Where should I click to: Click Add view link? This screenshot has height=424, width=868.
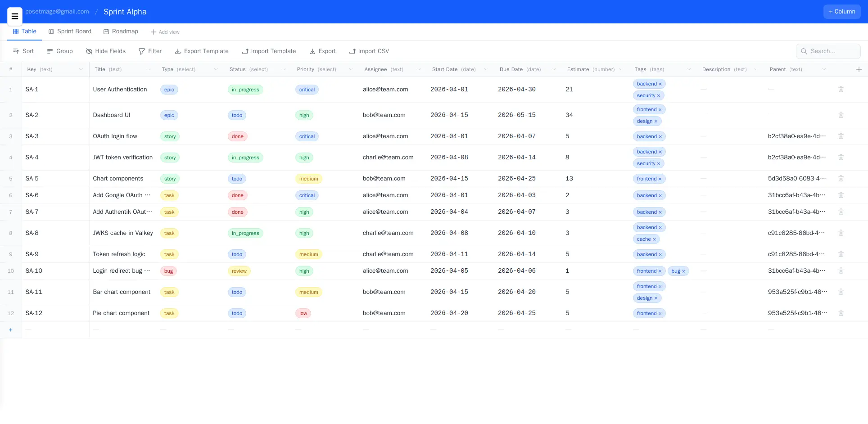(x=165, y=32)
